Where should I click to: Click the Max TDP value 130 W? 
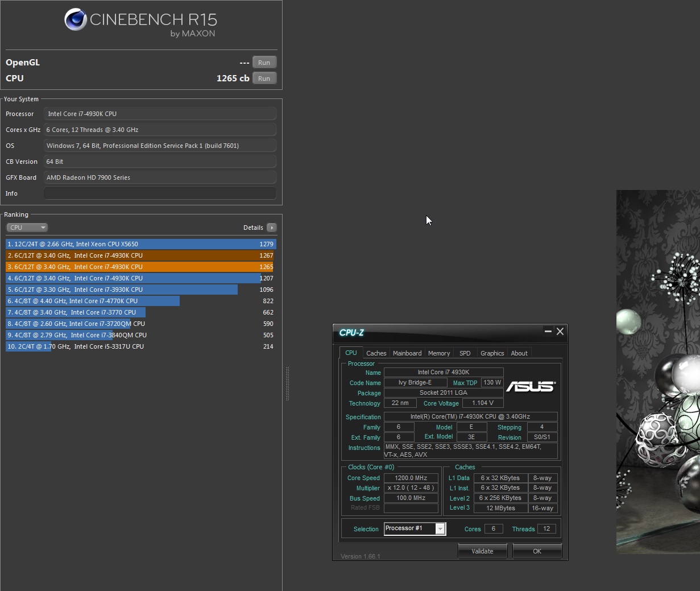(492, 383)
